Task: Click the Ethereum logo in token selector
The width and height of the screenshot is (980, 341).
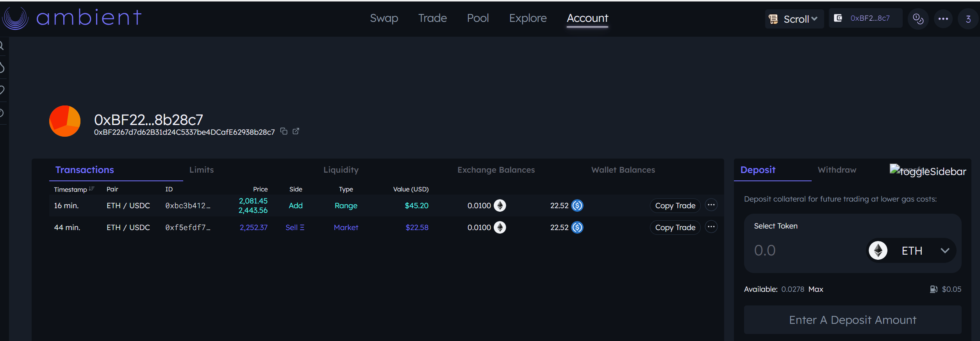Action: [x=878, y=250]
